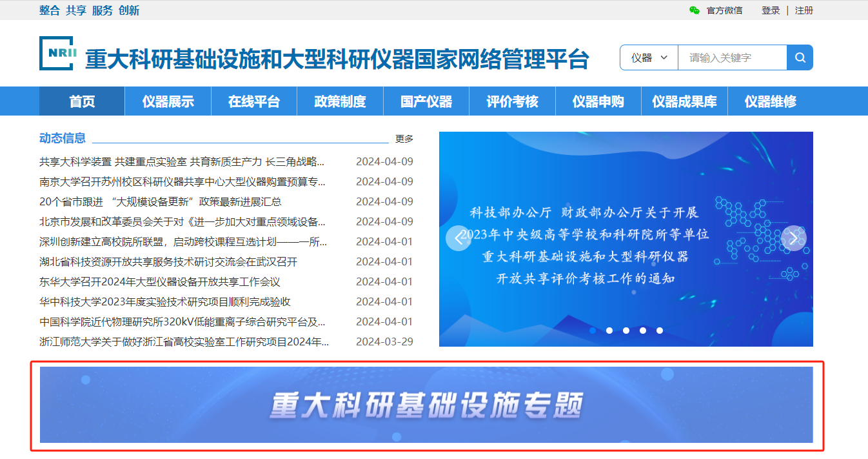Click the 整合 共享 服务 创新 slogan

[x=89, y=10]
